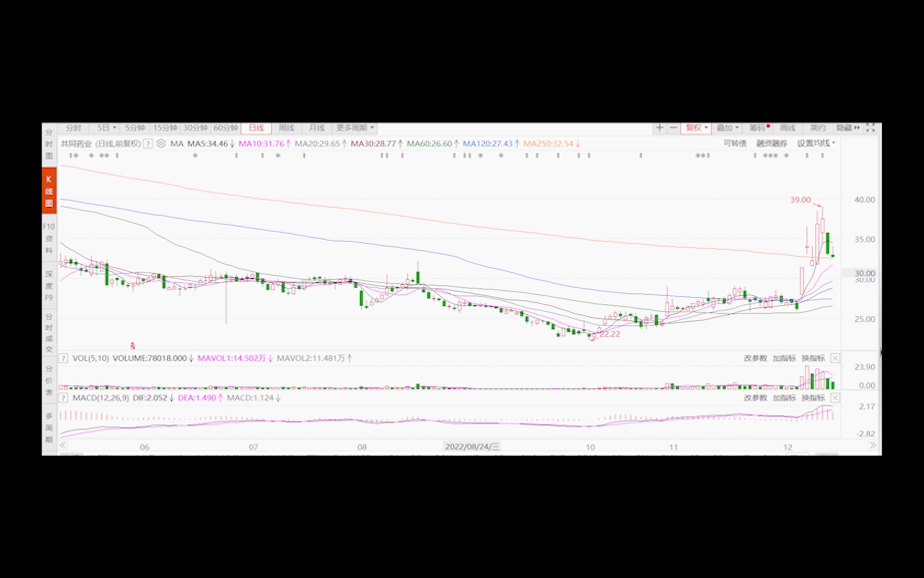Click the 融资融券 link
The width and height of the screenshot is (924, 578).
pyautogui.click(x=772, y=143)
